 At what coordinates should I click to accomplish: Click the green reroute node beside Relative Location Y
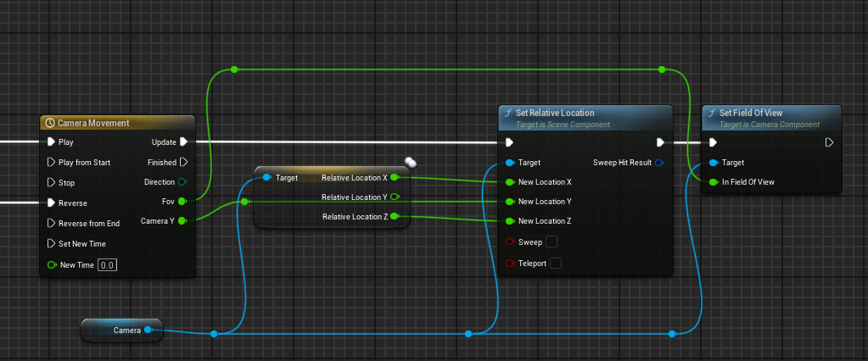click(x=244, y=203)
